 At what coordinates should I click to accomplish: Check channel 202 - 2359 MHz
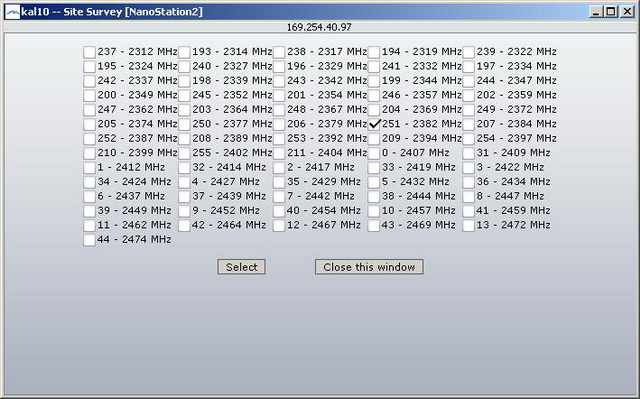[469, 95]
